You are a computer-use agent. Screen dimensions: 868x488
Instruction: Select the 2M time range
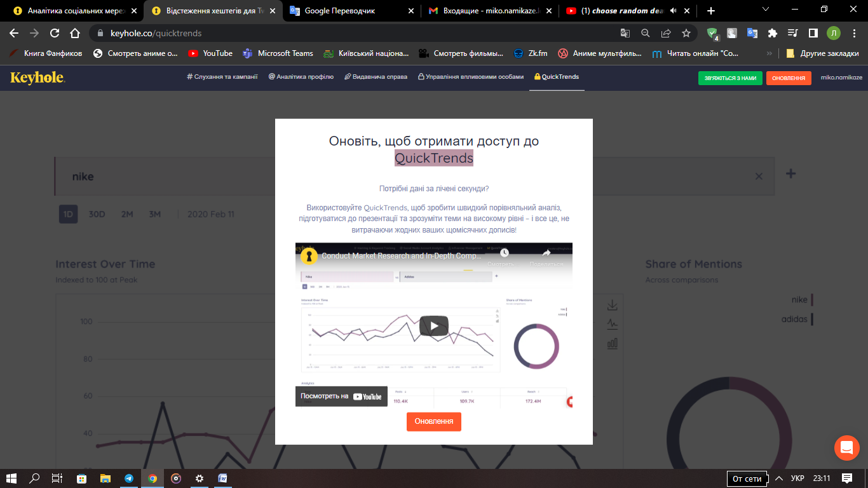127,214
